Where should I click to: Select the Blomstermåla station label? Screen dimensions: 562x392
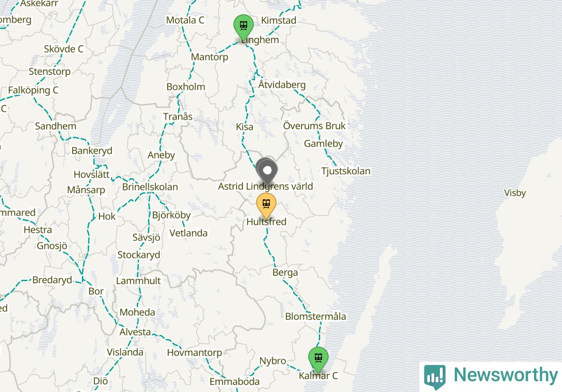[x=316, y=316]
